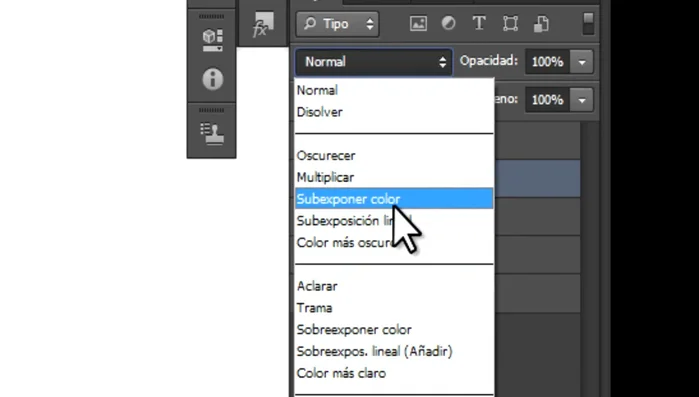Filter layers by adjustment layer icon

tap(448, 24)
